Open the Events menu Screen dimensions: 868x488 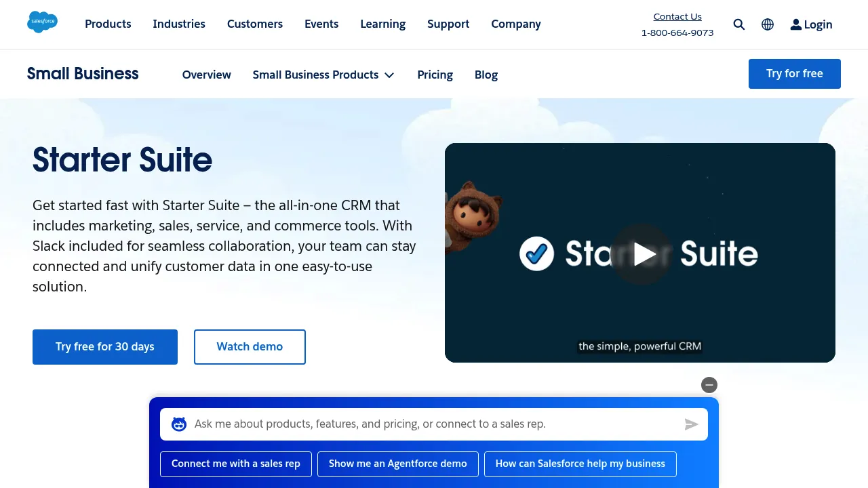click(x=321, y=24)
